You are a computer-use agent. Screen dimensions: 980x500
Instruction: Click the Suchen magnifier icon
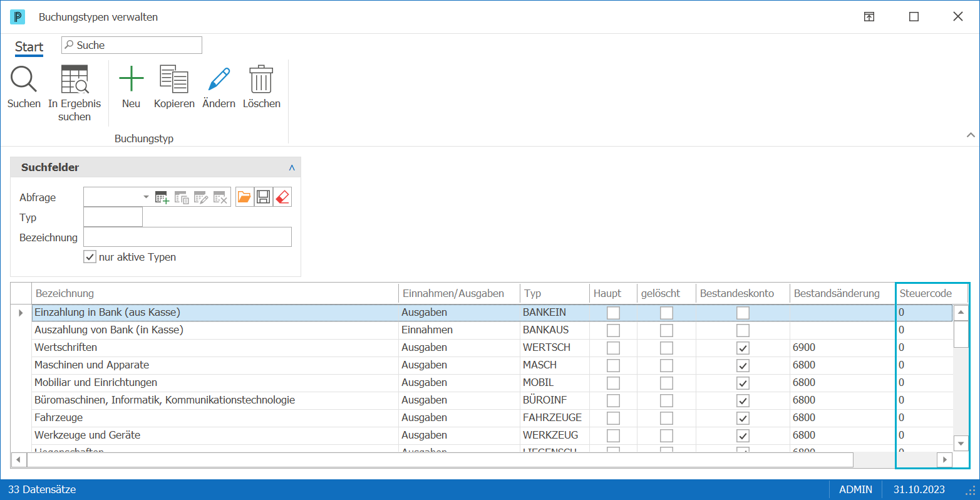click(24, 80)
